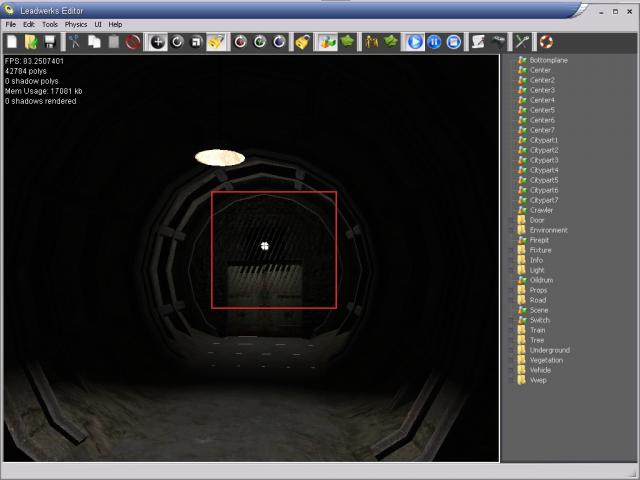Open the File menu
Image resolution: width=640 pixels, height=480 pixels.
tap(10, 24)
